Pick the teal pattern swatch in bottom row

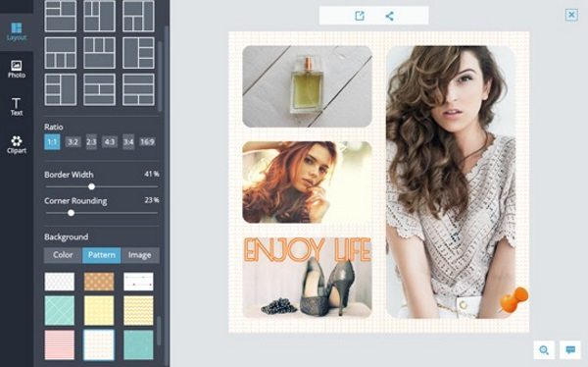[138, 344]
